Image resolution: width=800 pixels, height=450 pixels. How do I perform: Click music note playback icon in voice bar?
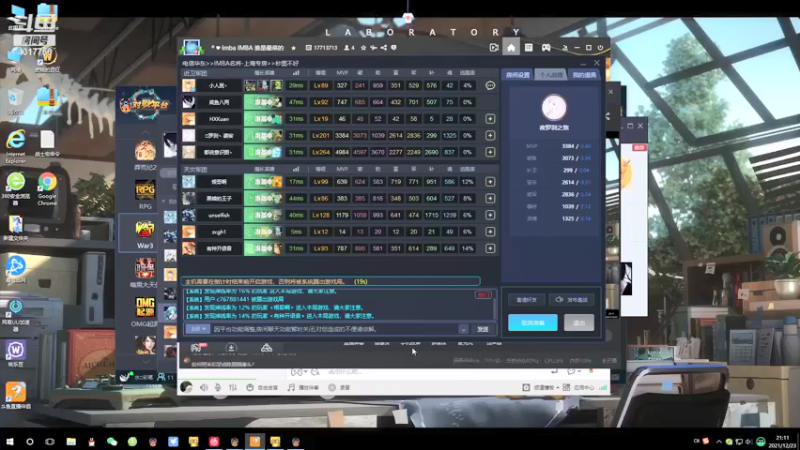click(291, 387)
